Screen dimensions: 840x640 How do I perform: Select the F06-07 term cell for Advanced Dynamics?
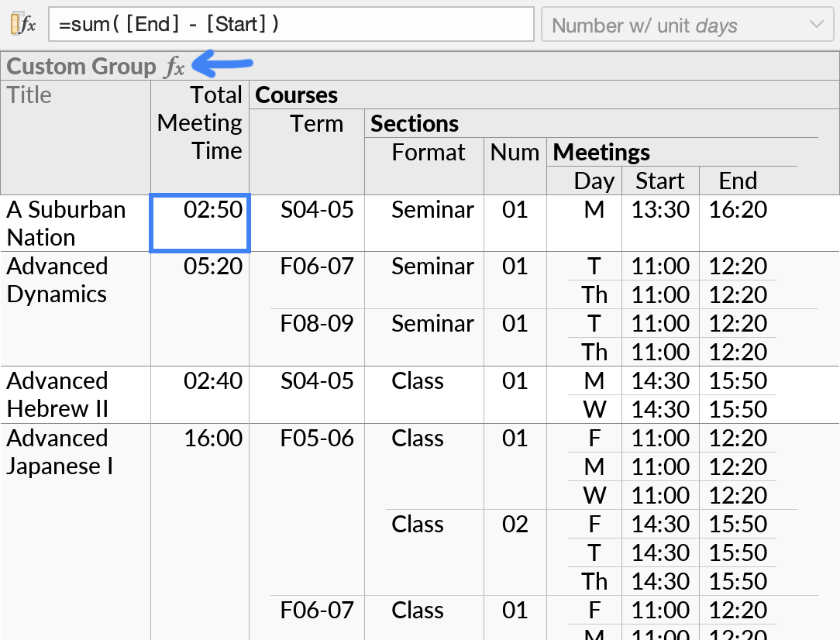[x=317, y=266]
